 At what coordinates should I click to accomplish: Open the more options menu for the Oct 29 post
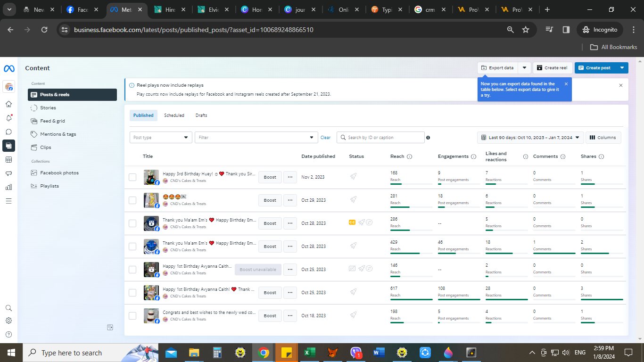[x=290, y=200]
